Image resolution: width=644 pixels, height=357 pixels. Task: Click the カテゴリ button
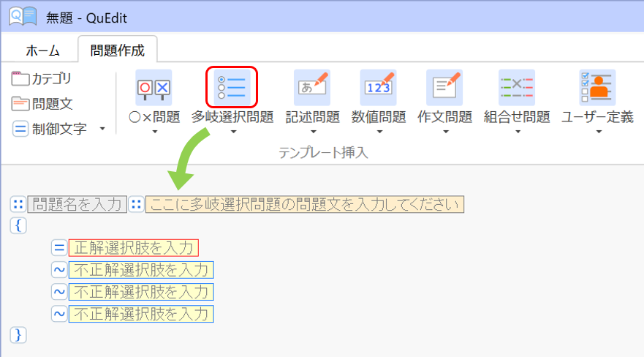[42, 78]
